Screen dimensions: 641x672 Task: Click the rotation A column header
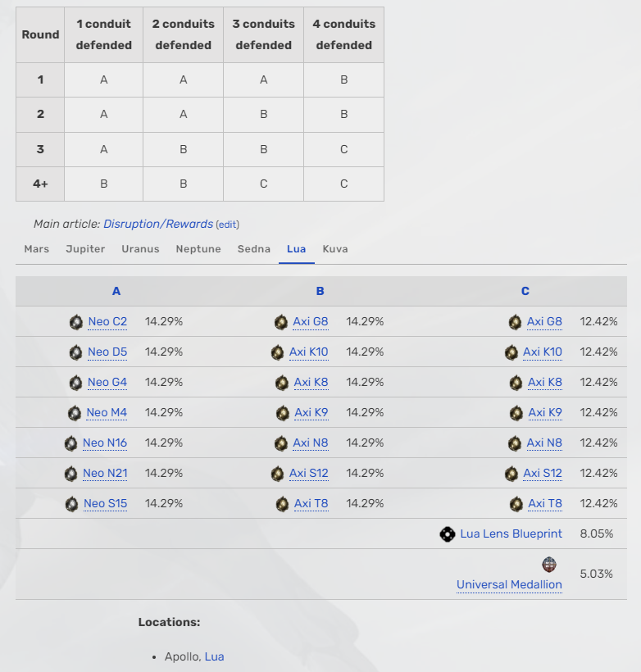point(116,291)
